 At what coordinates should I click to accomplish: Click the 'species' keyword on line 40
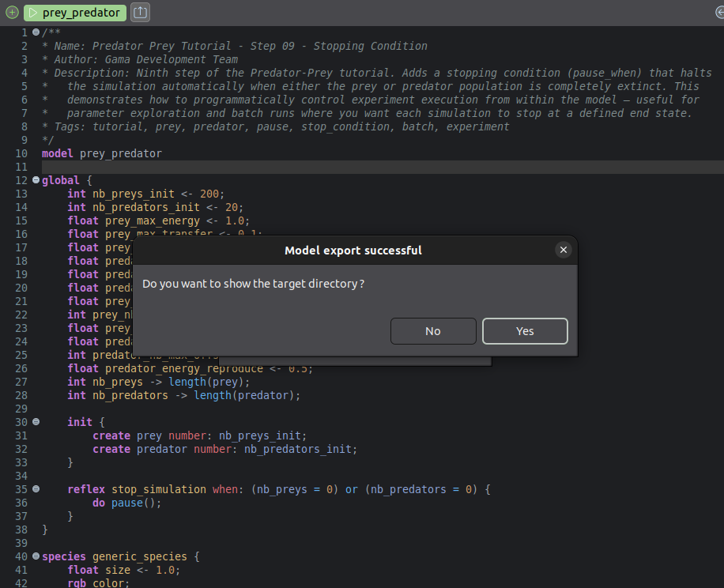click(x=64, y=556)
